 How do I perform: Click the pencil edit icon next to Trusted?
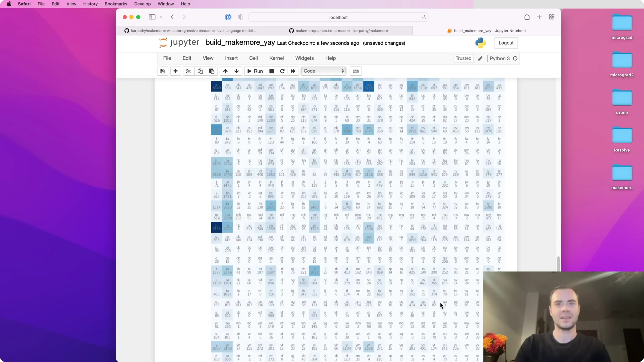tap(480, 58)
